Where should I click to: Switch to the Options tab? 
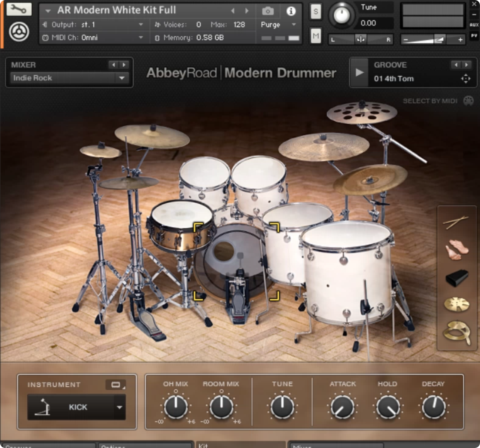(x=145, y=446)
